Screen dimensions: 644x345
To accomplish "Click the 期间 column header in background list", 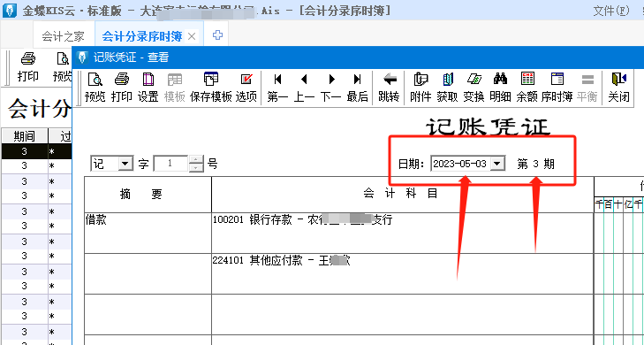I will pyautogui.click(x=24, y=135).
